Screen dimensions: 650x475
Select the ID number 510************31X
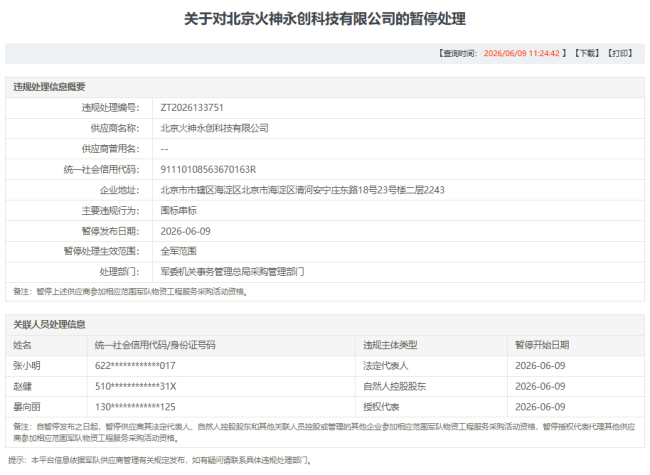(x=136, y=387)
